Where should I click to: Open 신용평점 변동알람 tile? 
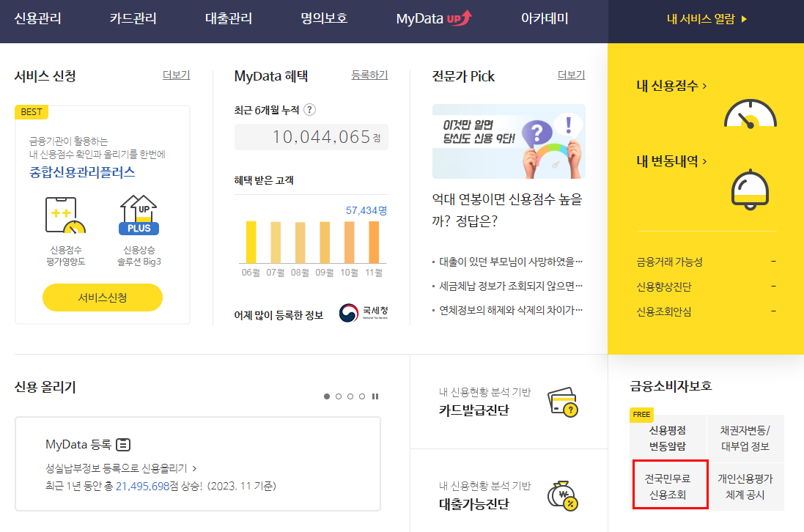click(x=668, y=437)
